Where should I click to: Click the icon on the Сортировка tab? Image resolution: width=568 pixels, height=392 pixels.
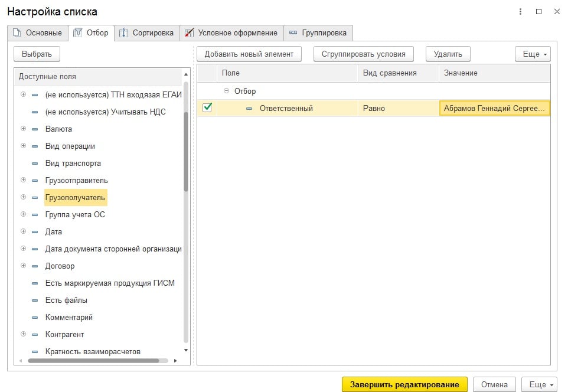point(124,33)
